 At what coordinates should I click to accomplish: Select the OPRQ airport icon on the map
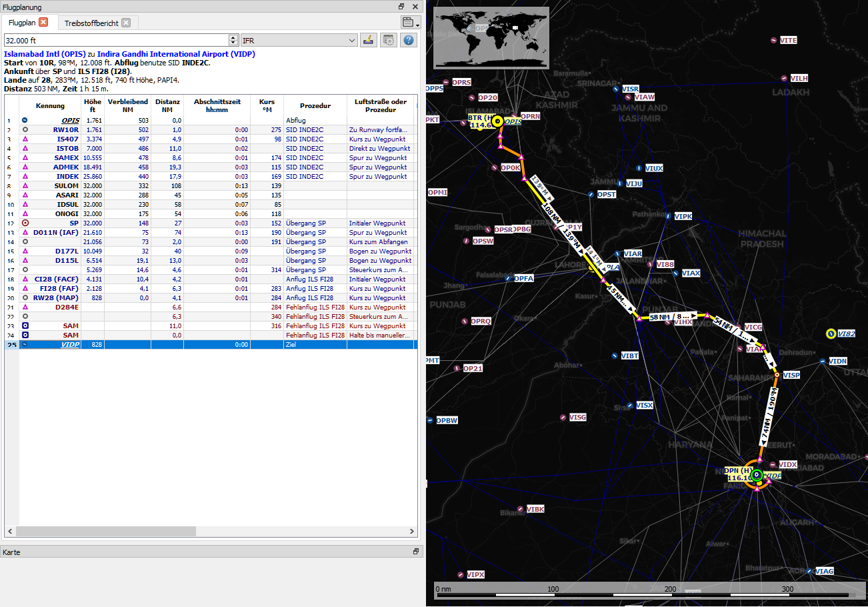[465, 321]
